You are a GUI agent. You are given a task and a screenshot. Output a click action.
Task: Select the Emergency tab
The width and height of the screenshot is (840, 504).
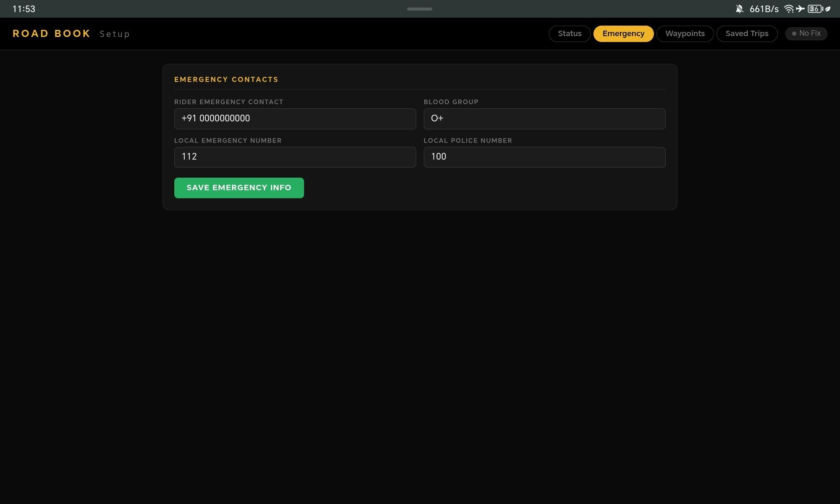coord(623,34)
